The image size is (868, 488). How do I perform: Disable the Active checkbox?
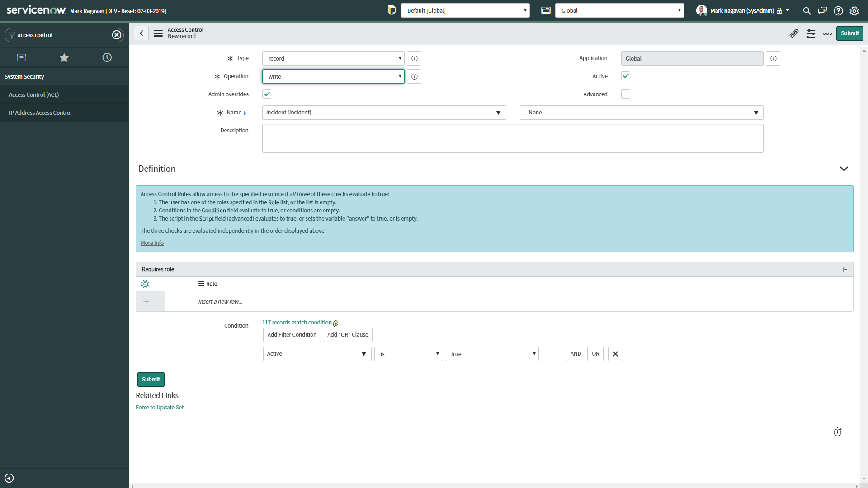[626, 76]
